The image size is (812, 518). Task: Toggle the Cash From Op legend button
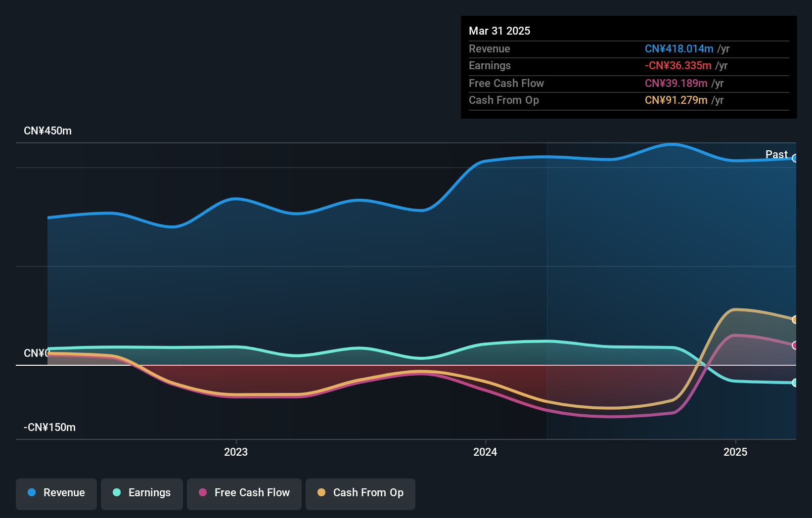(x=361, y=494)
